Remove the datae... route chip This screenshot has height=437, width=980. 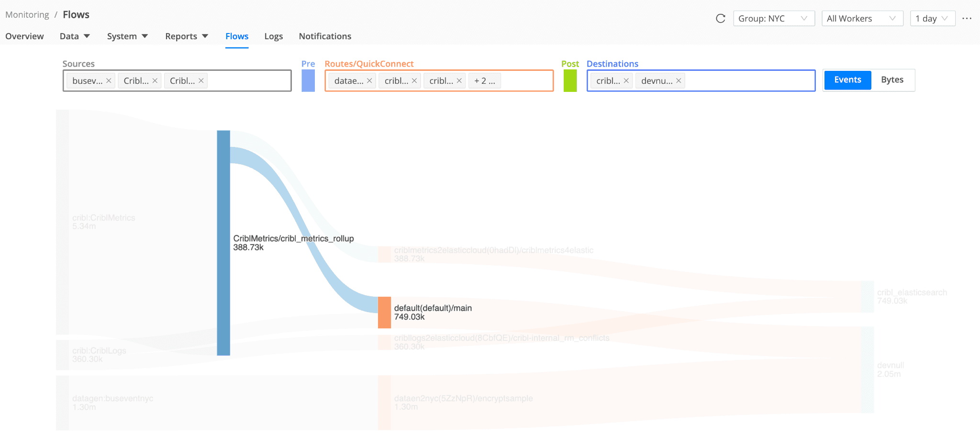[369, 81]
